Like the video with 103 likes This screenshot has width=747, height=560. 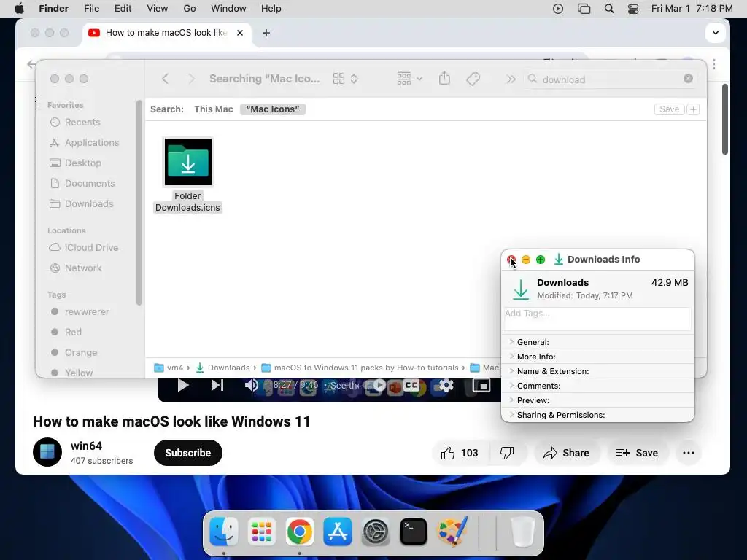tap(459, 453)
